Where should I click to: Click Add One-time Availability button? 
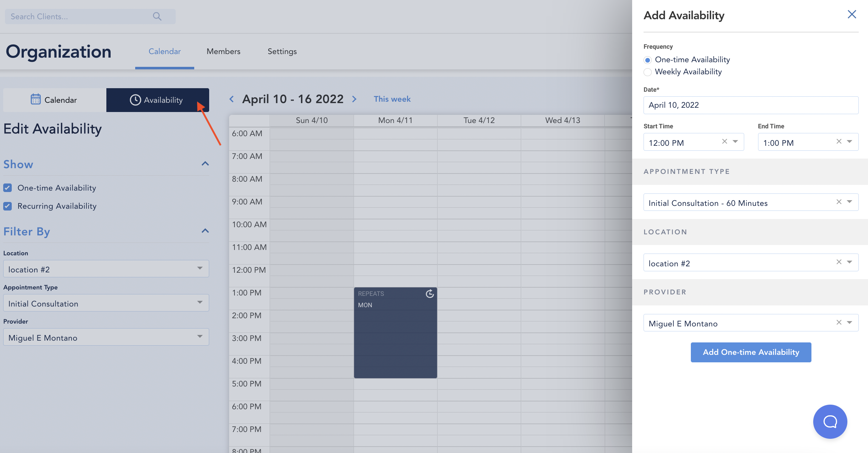click(x=751, y=352)
